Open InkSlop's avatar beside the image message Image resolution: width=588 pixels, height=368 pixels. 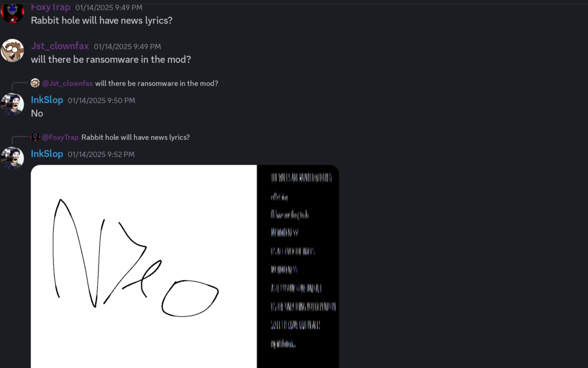pos(12,158)
